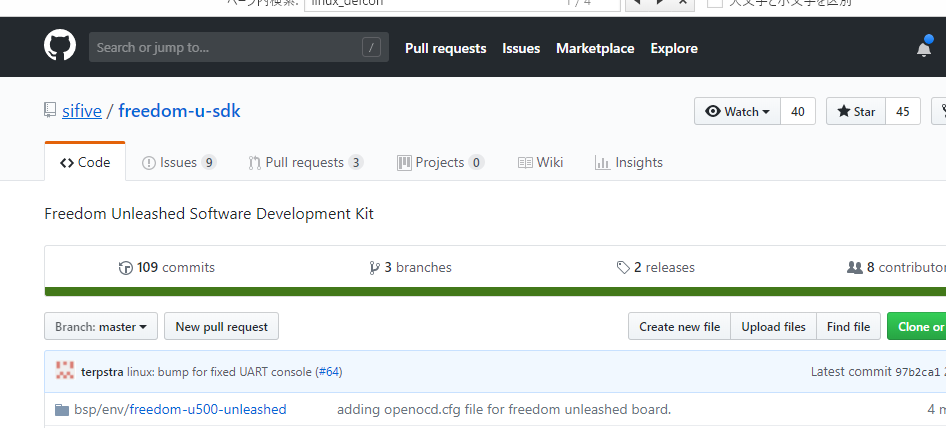Viewport: 946px width, 428px height.
Task: Click the notifications bell icon
Action: tap(924, 47)
